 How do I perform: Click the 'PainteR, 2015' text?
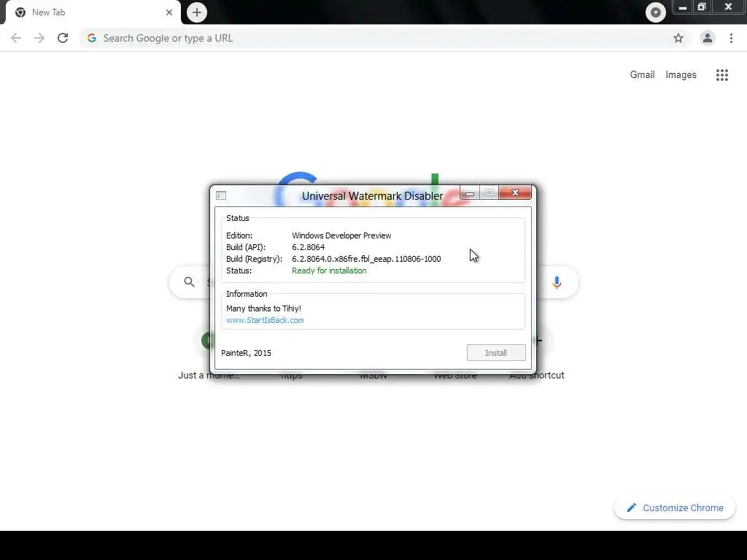[x=246, y=353]
